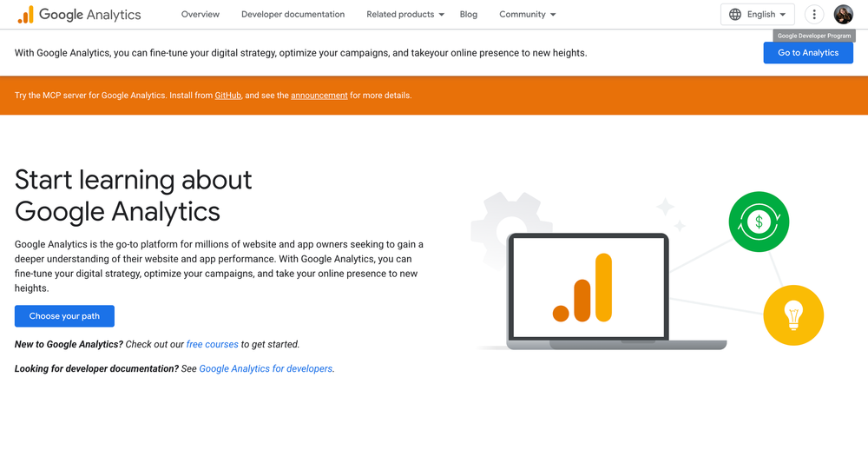The width and height of the screenshot is (868, 450).
Task: Click the Google Analytics logo icon
Action: coord(25,15)
